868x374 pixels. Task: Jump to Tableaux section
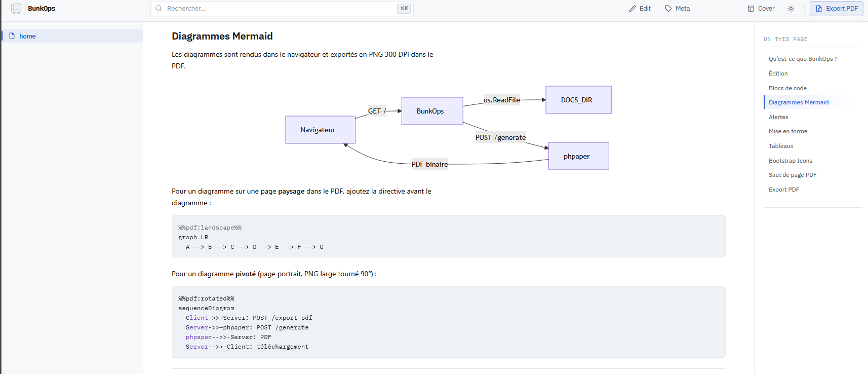click(781, 146)
